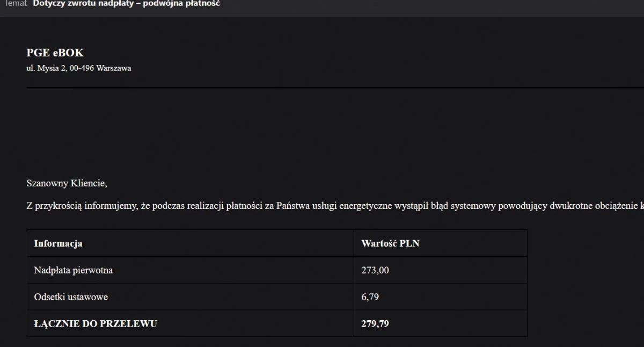Click the word "Warszawa" in the address

[x=114, y=68]
